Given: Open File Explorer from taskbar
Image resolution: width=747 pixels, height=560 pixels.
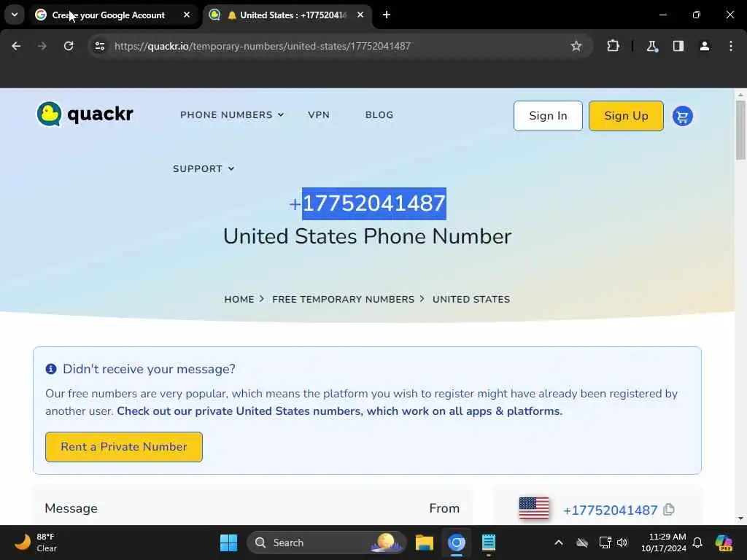Looking at the screenshot, I should point(424,542).
